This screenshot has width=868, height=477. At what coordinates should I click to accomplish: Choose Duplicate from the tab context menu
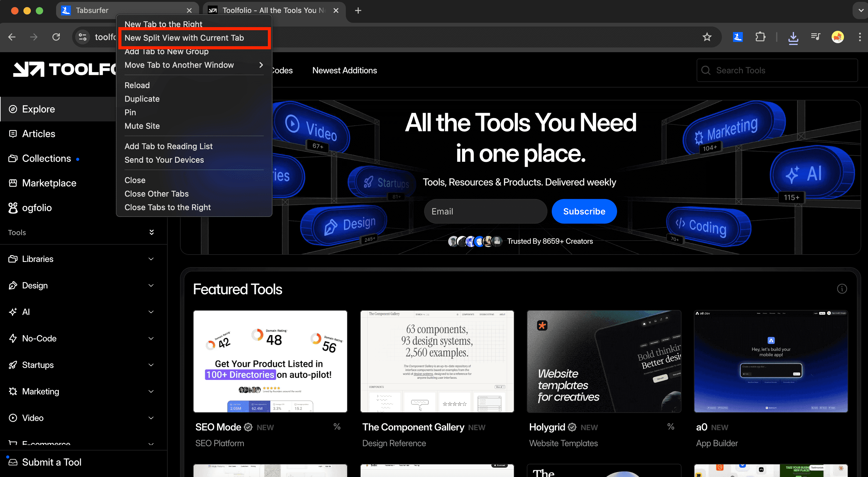coord(194,99)
